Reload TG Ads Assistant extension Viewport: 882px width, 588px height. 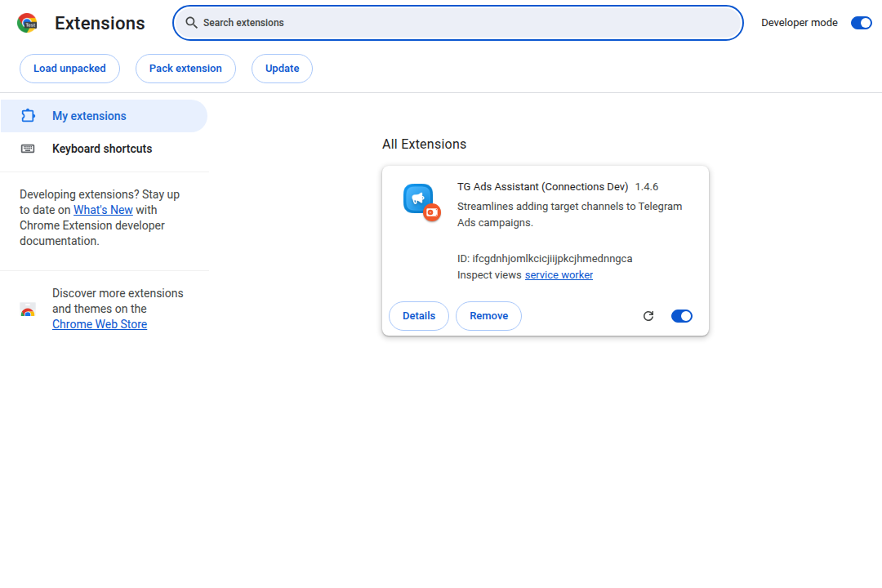point(648,316)
